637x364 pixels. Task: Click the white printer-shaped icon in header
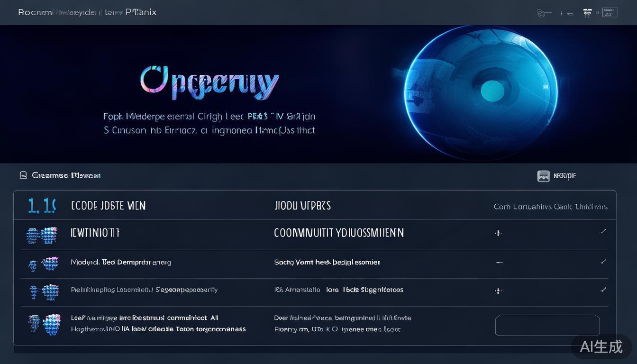pyautogui.click(x=587, y=13)
